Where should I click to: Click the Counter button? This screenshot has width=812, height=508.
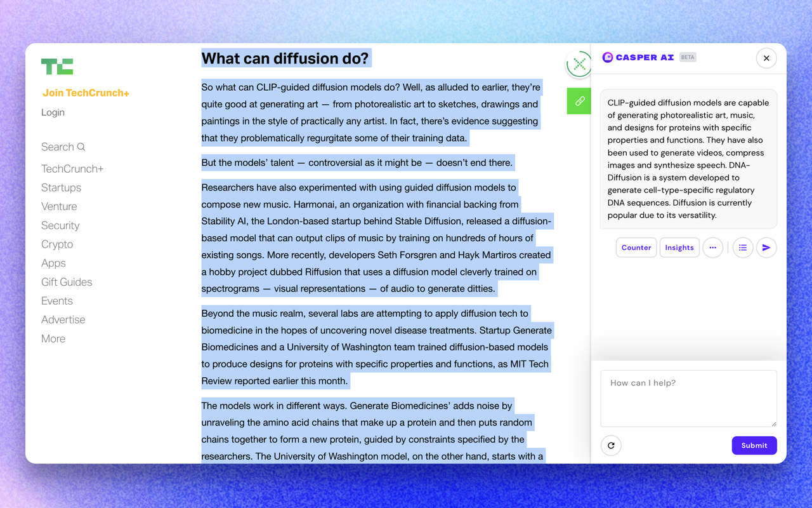tap(636, 248)
